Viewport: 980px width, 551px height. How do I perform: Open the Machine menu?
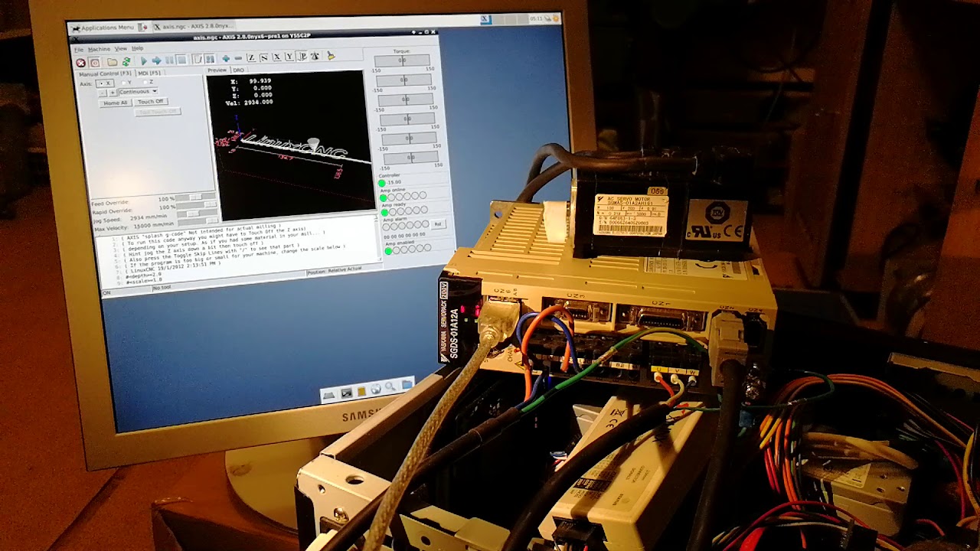(x=99, y=49)
